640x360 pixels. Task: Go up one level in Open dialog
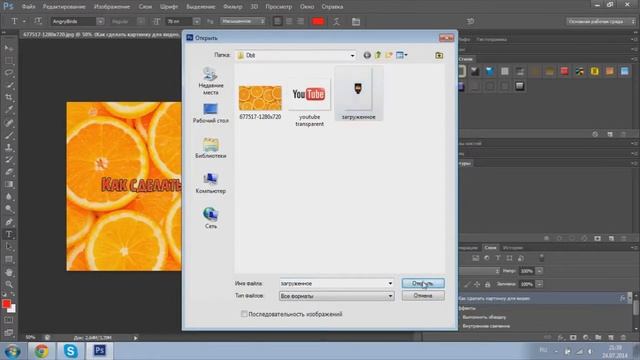click(378, 55)
